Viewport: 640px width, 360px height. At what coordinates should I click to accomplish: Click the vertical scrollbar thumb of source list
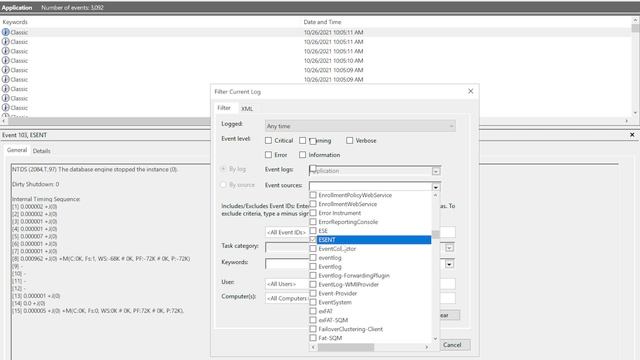tap(436, 234)
